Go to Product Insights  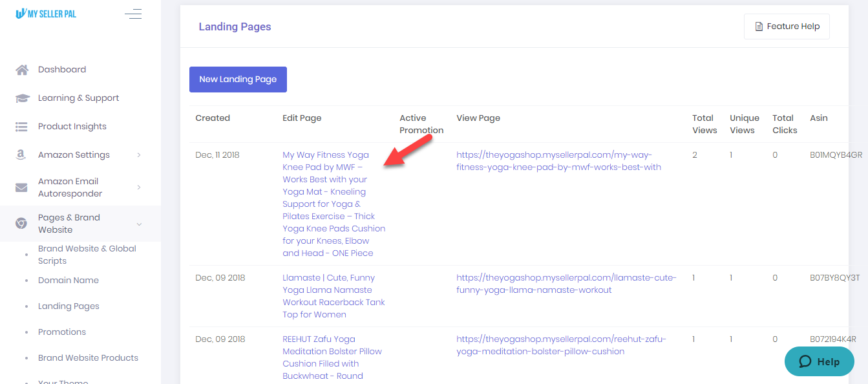72,127
